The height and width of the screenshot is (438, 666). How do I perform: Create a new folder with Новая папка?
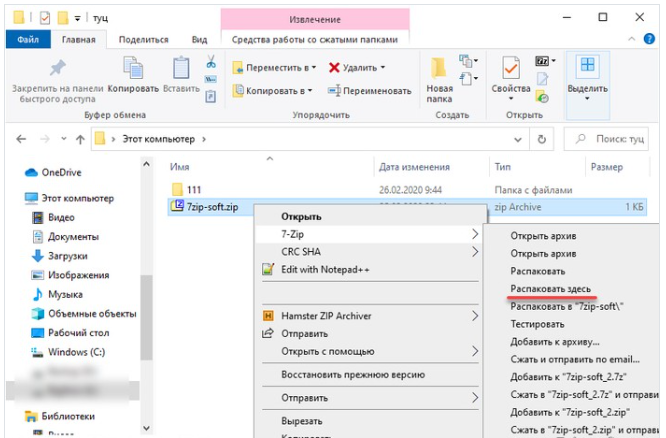439,68
